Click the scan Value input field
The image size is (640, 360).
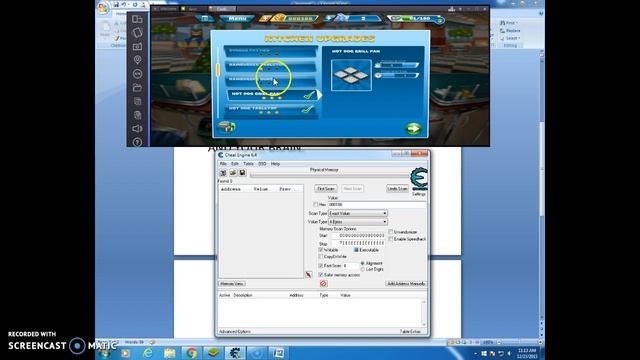pos(377,204)
